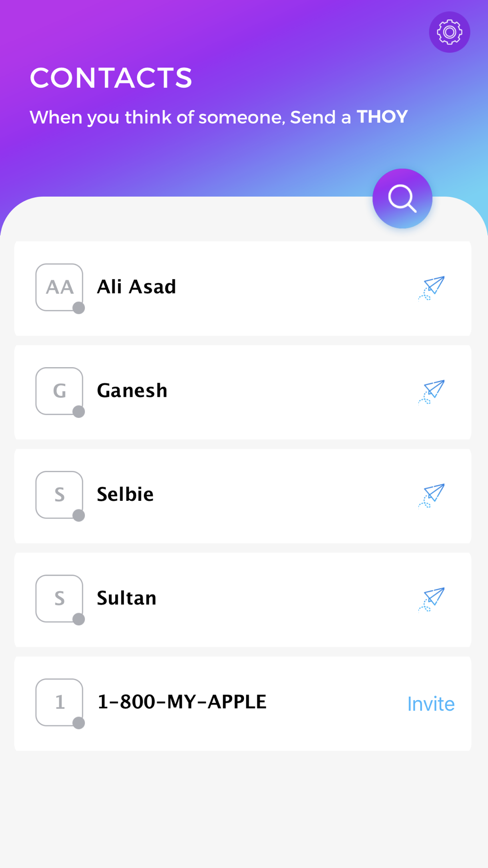Select the 1 avatar for 1-800-MY-APPLE
488x868 pixels.
point(59,702)
